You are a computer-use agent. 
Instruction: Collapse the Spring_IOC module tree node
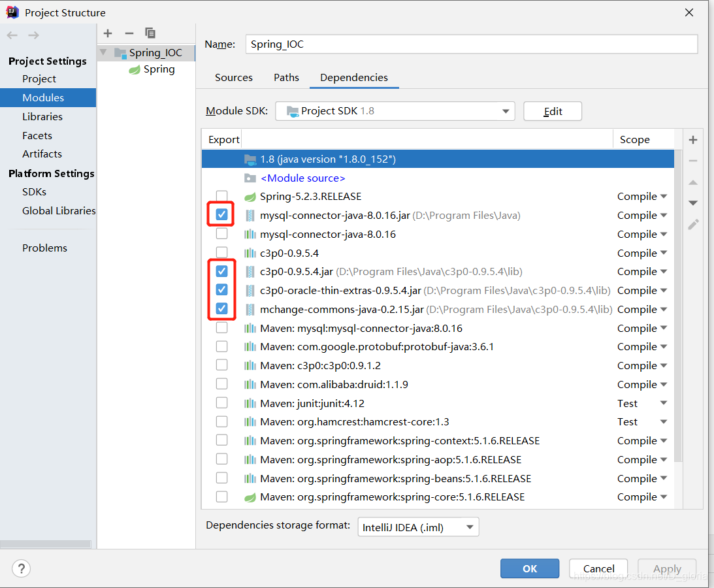coord(103,52)
